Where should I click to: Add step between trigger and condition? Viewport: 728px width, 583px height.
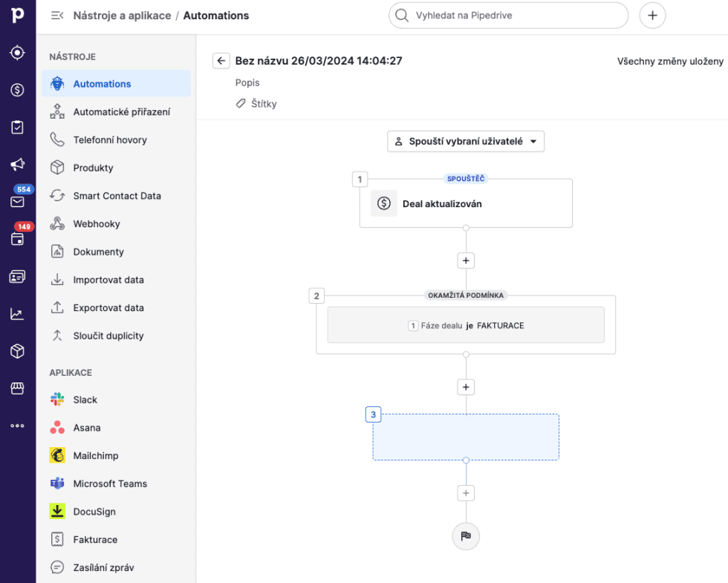pos(466,261)
